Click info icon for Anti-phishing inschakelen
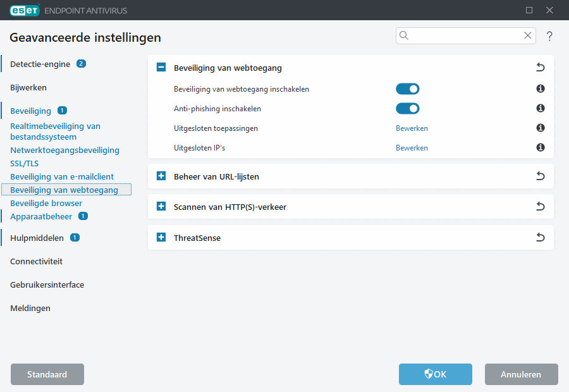Viewport: 569px width, 392px height. (541, 109)
